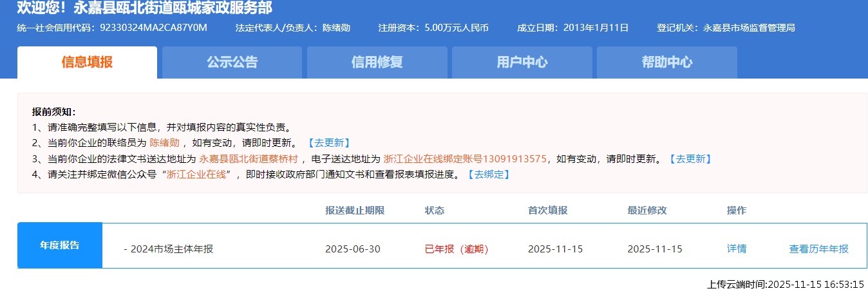Click the 状态 column header
This screenshot has width=868, height=293.
(x=435, y=211)
